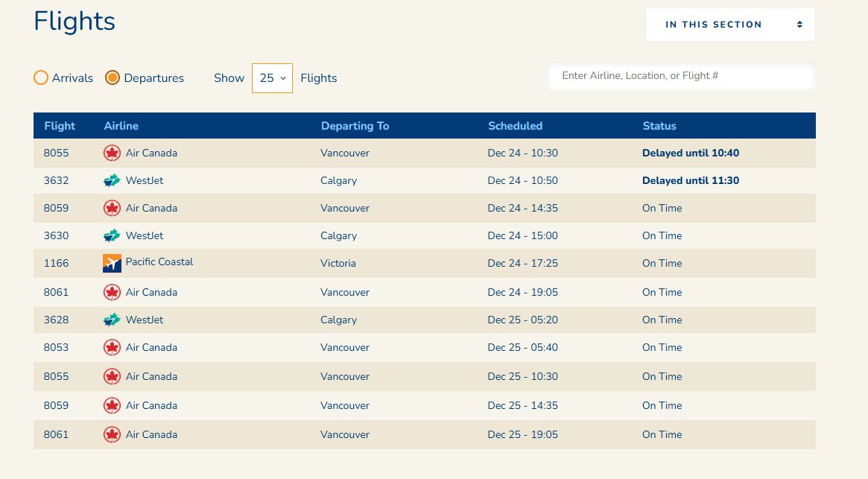Click flight number 3632
The height and width of the screenshot is (479, 868).
[57, 180]
